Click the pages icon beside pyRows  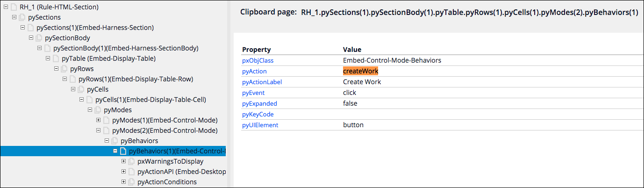point(64,69)
